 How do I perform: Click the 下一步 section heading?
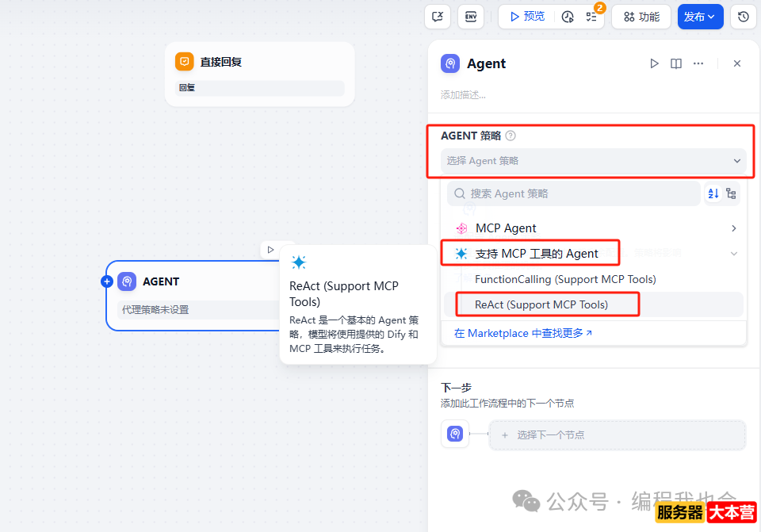456,388
